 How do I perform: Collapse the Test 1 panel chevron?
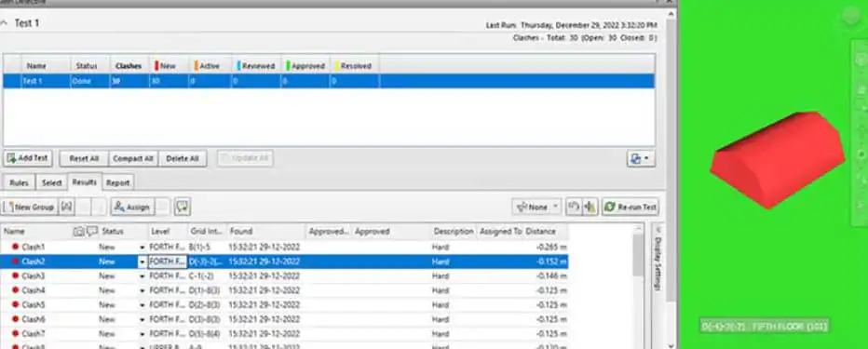pyautogui.click(x=5, y=23)
